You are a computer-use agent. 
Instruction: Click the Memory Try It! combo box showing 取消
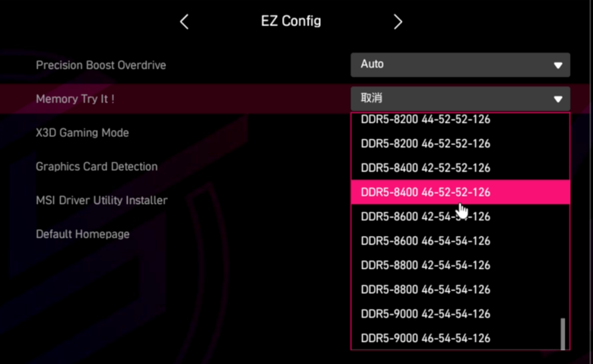[x=460, y=99]
